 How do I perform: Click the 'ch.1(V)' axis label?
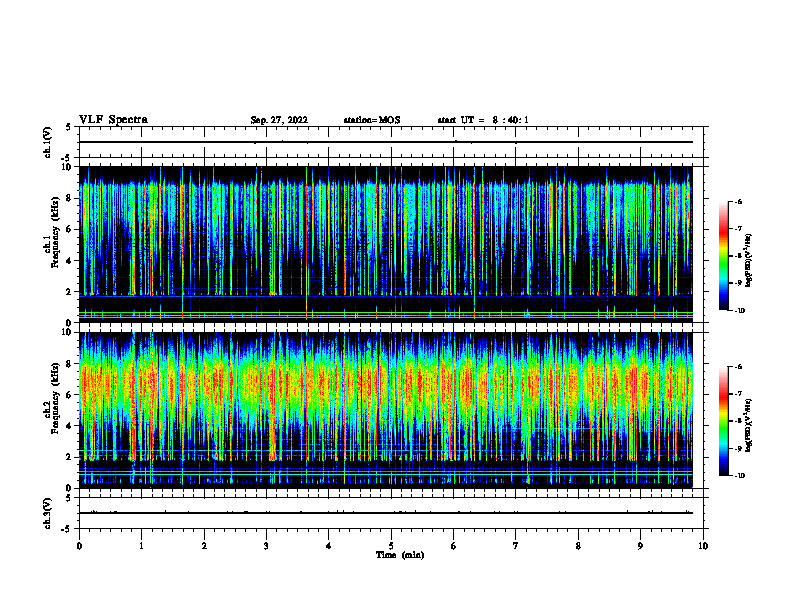pyautogui.click(x=48, y=142)
